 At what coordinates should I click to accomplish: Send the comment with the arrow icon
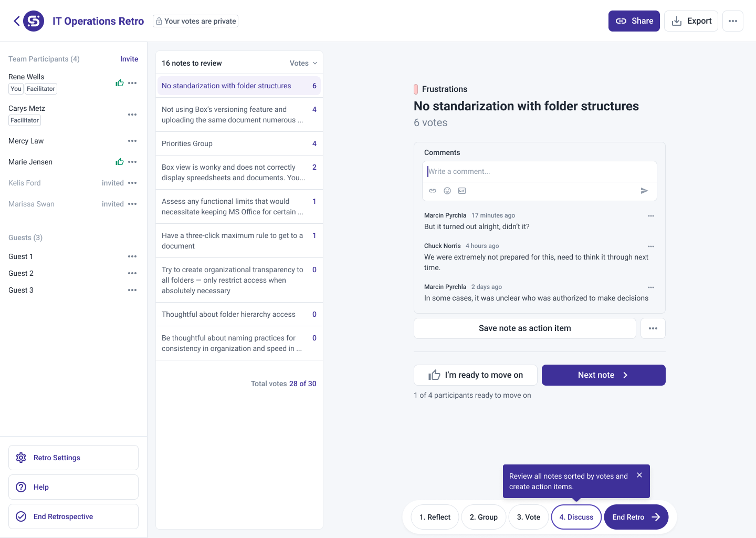tap(644, 191)
